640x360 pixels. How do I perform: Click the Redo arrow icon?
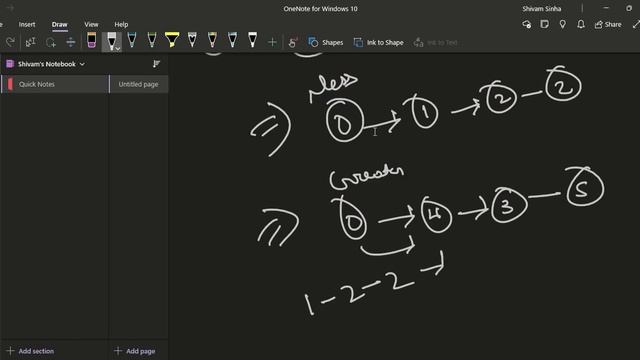click(x=10, y=42)
